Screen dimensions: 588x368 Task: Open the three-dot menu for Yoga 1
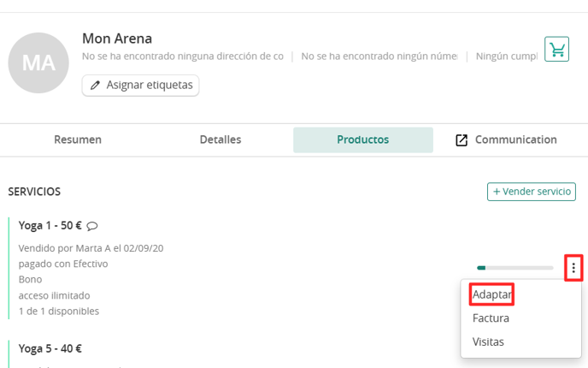[573, 268]
